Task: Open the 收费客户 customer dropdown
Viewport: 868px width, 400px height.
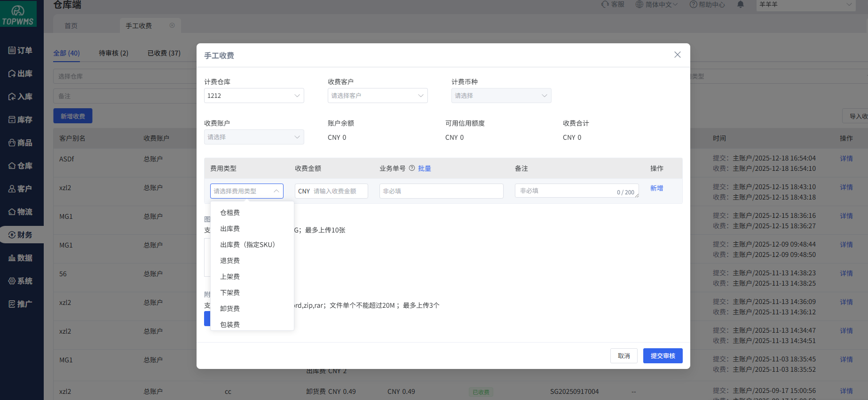Action: [x=377, y=96]
